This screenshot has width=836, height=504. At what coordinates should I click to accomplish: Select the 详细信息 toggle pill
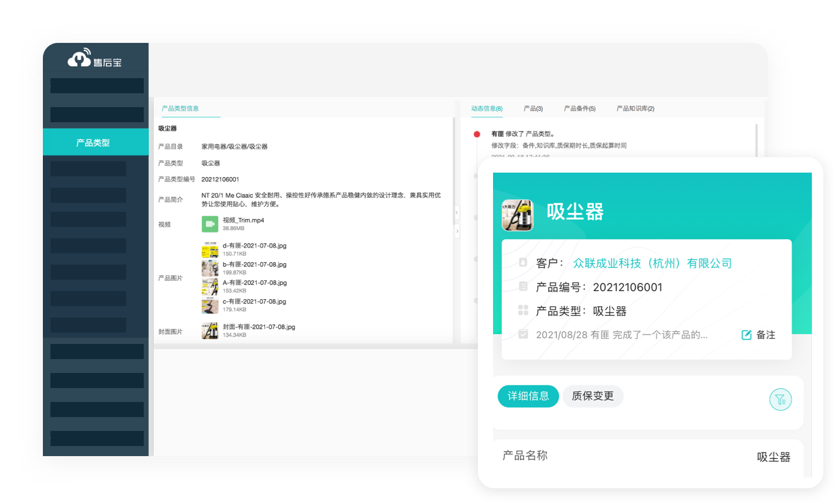click(528, 396)
